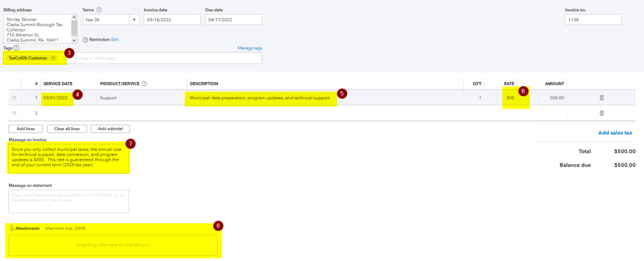The height and width of the screenshot is (261, 644).
Task: Delete line 1 with trash icon
Action: (x=601, y=98)
